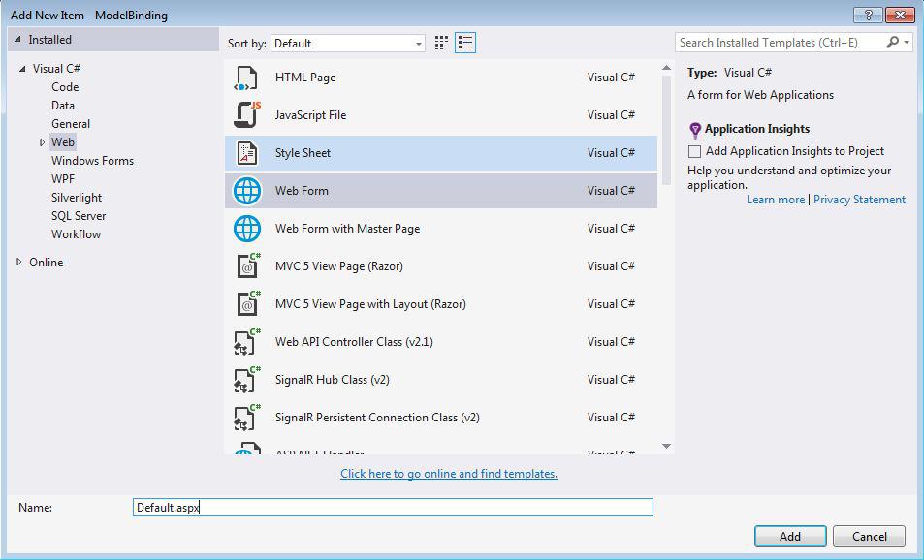Click the SignalR Hub Class (v2) icon
Viewport: 924px width, 560px height.
[x=246, y=379]
